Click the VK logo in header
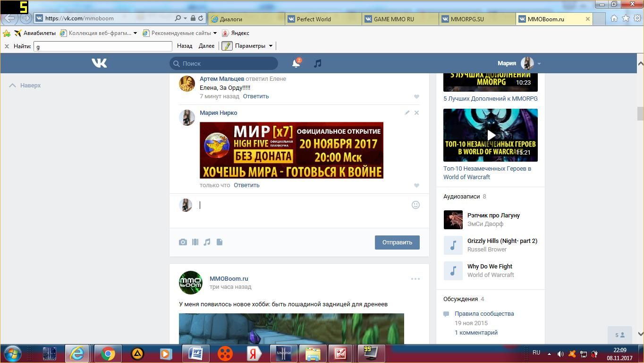This screenshot has width=644, height=363. pos(99,63)
